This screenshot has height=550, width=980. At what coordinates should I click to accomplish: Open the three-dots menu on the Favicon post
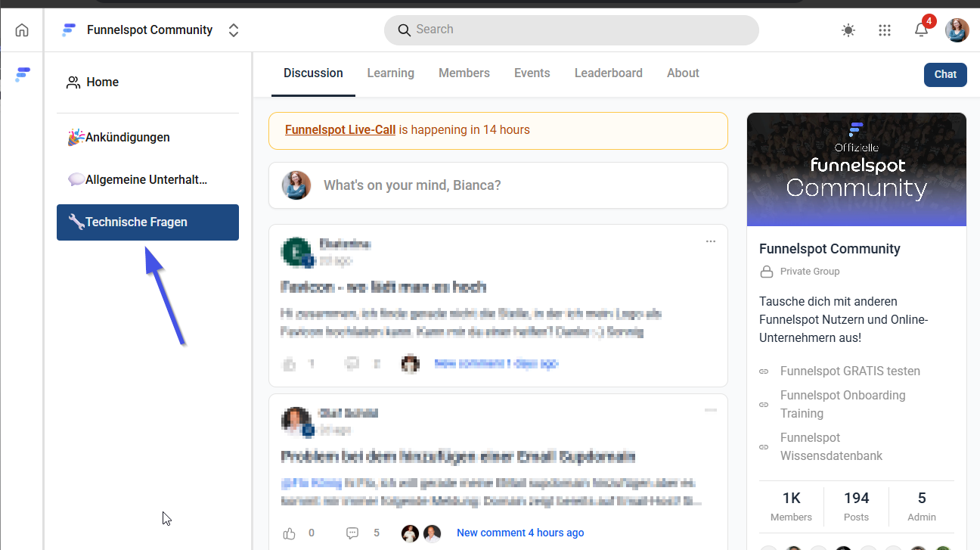[711, 241]
